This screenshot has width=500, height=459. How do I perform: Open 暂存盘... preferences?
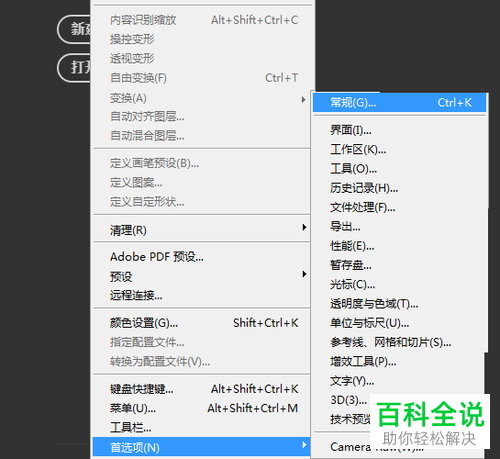[399, 265]
